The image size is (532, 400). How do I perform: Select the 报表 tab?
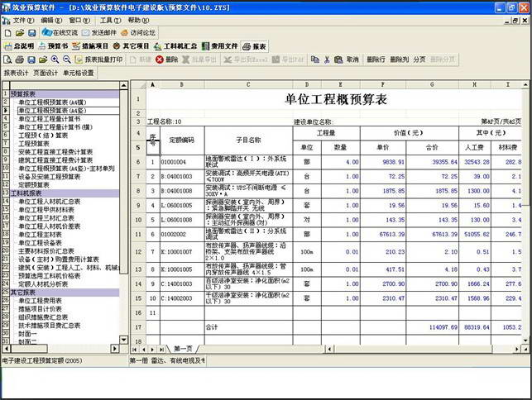pos(255,46)
